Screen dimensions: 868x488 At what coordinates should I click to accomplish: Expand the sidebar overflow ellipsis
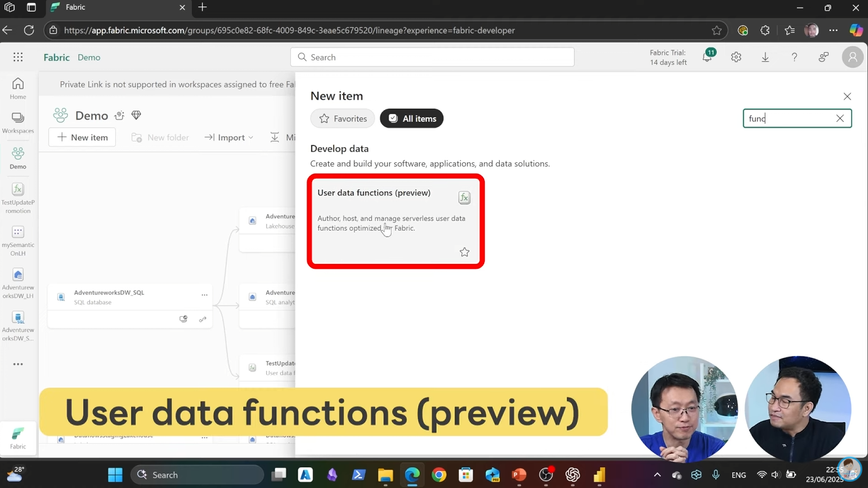pyautogui.click(x=18, y=363)
